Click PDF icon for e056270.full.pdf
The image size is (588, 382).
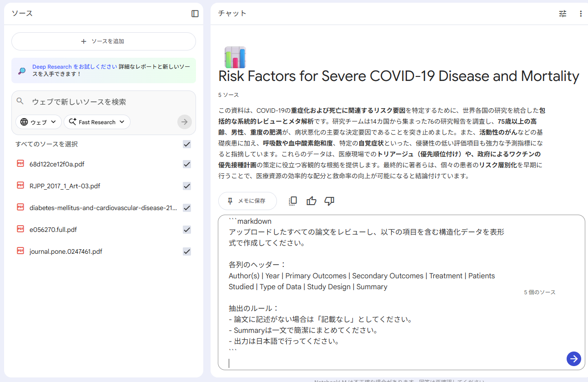click(20, 229)
